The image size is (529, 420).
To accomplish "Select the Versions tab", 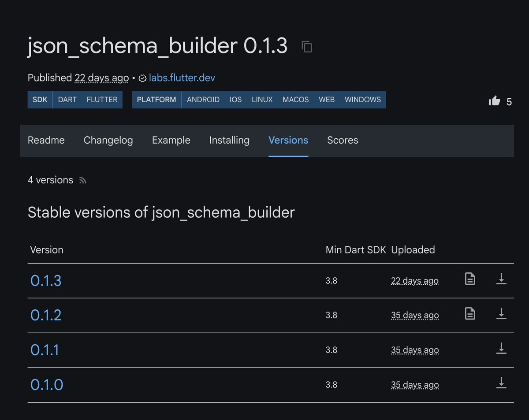I will [288, 140].
